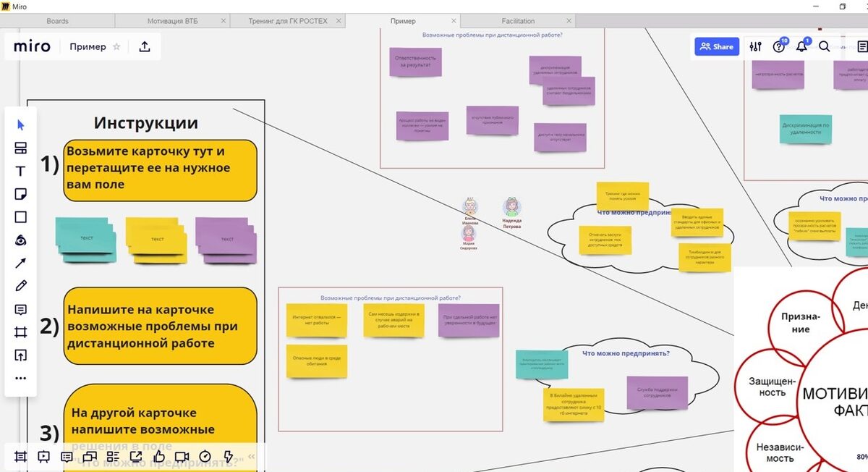Screen dimensions: 868x472
Task: Click the export board upload icon
Action: pyautogui.click(x=145, y=46)
